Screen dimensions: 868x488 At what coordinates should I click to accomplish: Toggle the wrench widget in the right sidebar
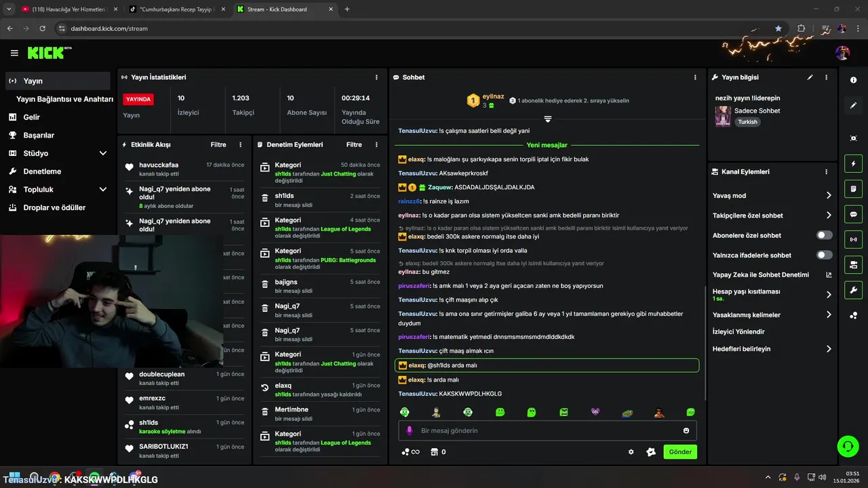click(853, 289)
